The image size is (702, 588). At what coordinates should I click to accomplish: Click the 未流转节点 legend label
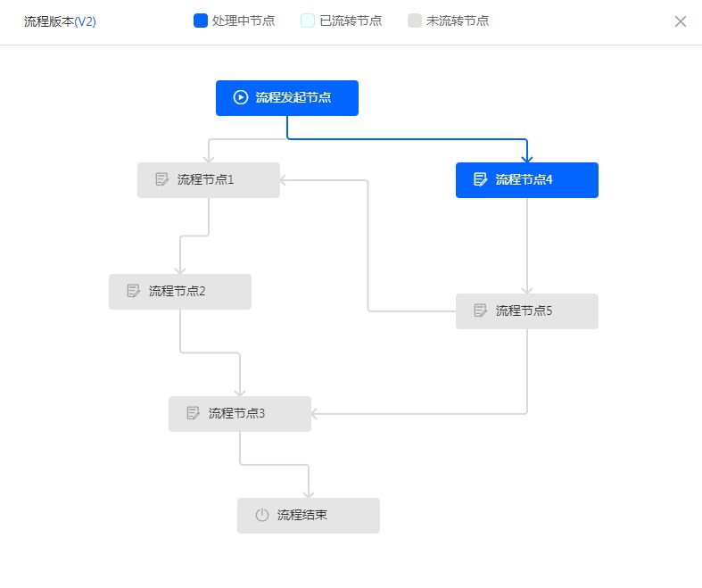[x=458, y=21]
